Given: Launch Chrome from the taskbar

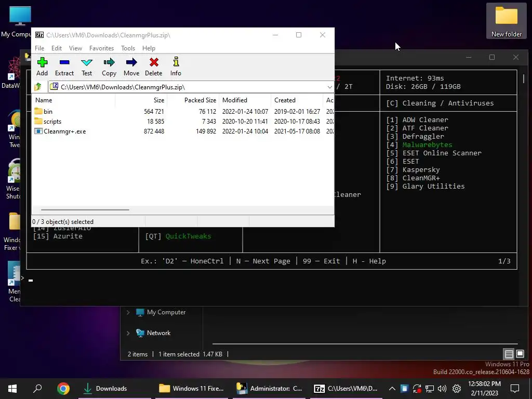Looking at the screenshot, I should pyautogui.click(x=63, y=389).
